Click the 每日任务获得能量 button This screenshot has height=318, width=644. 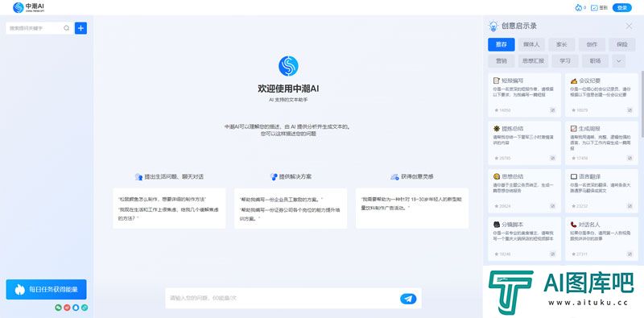(46, 289)
